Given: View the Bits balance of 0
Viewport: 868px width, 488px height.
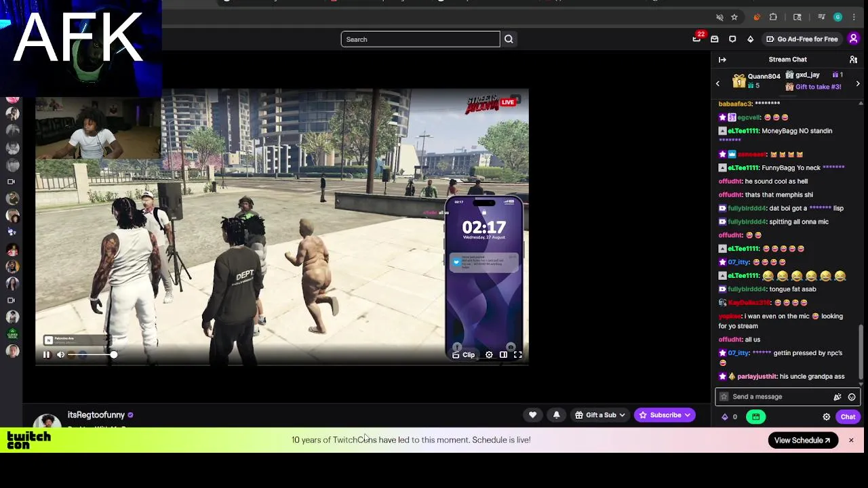Looking at the screenshot, I should [730, 417].
